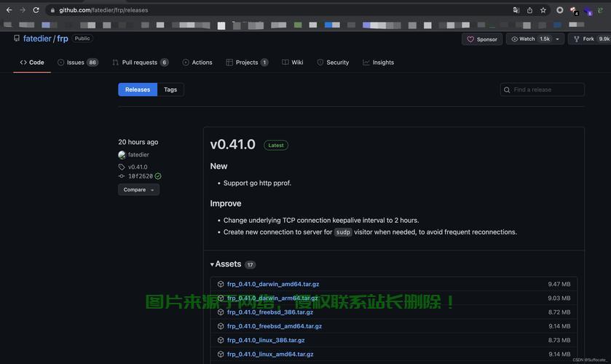The width and height of the screenshot is (611, 364).
Task: Open the frp repository name link
Action: pyautogui.click(x=63, y=39)
